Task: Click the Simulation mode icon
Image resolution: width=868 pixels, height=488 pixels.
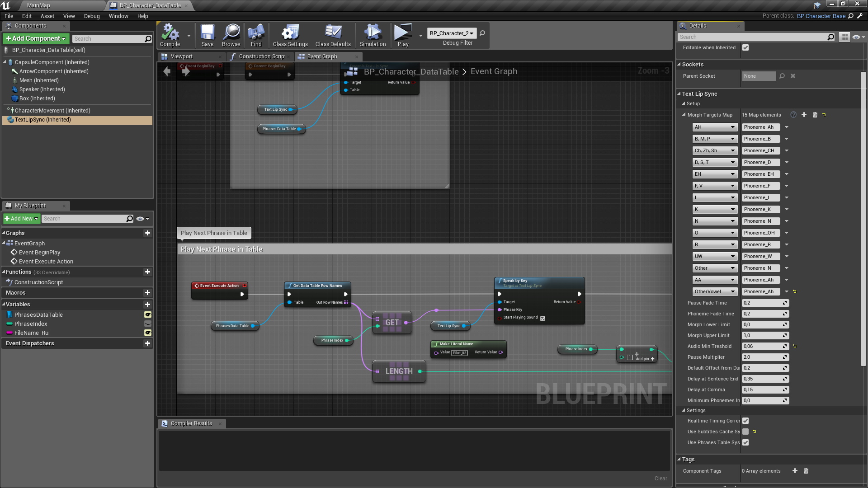Action: pos(372,33)
